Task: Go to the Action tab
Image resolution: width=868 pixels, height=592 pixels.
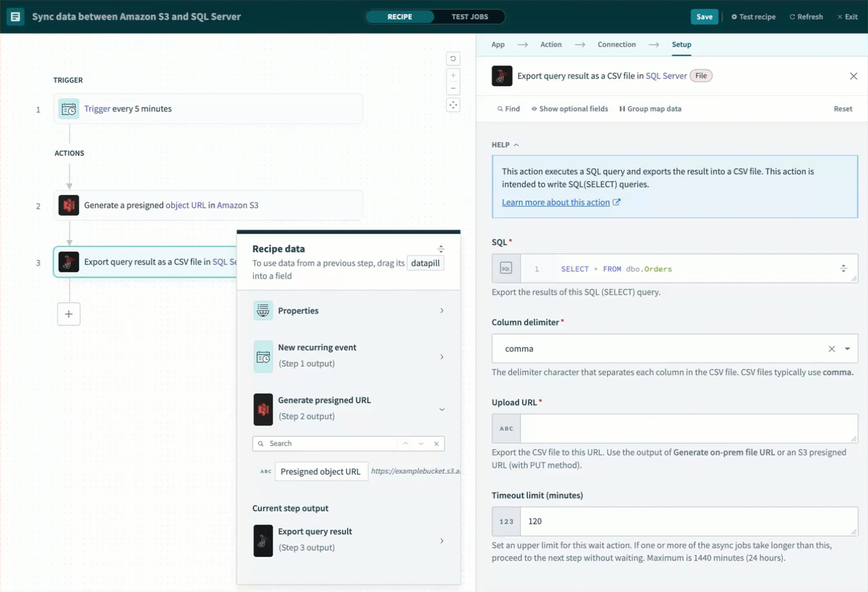Action: click(550, 44)
